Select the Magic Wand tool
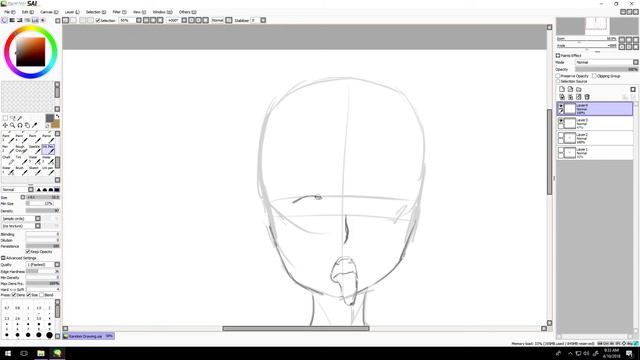The image size is (640, 360). [x=20, y=118]
